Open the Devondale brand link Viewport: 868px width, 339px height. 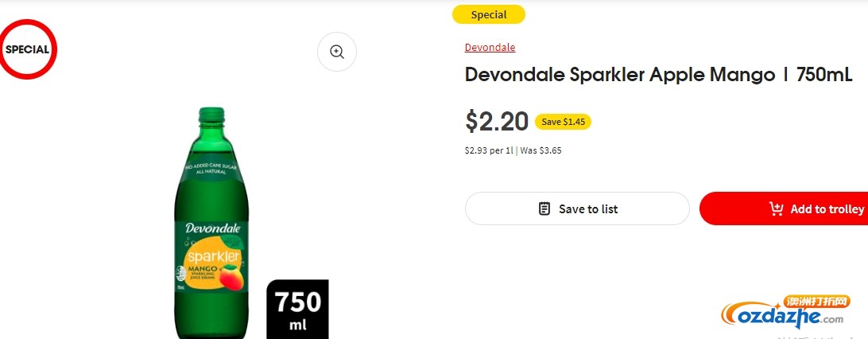click(490, 47)
